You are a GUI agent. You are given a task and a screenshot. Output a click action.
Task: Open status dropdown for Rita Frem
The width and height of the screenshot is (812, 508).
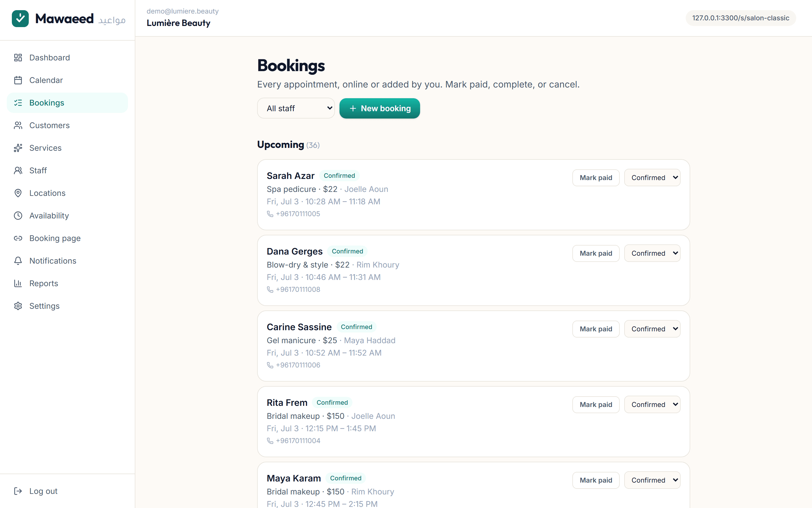pyautogui.click(x=652, y=404)
